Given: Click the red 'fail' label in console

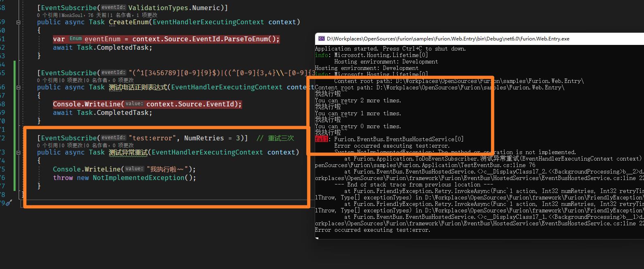Looking at the screenshot, I should coord(321,139).
